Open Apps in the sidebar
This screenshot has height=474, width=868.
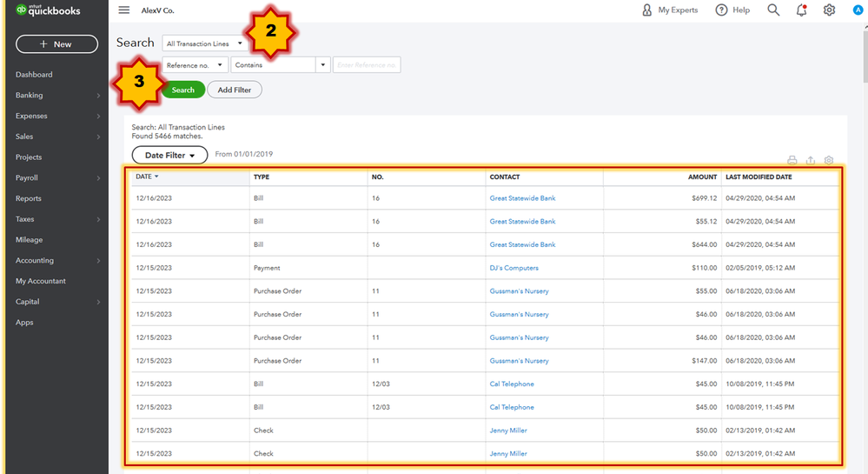tap(24, 322)
